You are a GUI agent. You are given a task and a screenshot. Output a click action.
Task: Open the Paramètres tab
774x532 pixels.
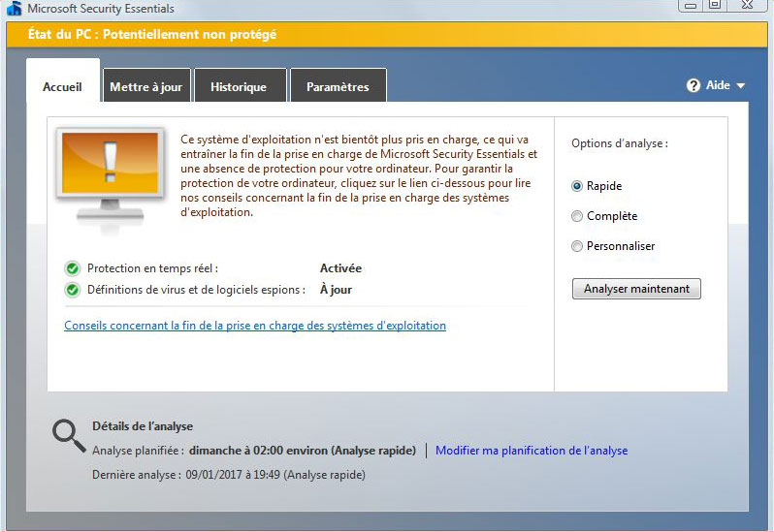(339, 86)
